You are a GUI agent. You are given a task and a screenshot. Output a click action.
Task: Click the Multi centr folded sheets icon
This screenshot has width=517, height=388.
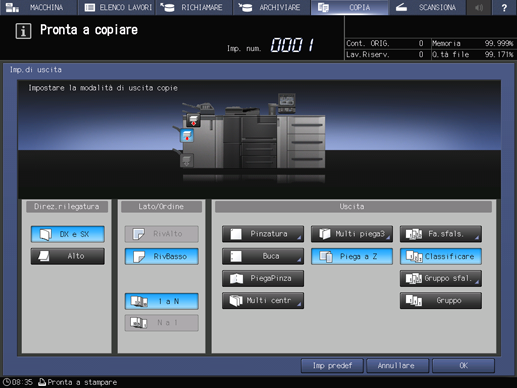click(236, 301)
